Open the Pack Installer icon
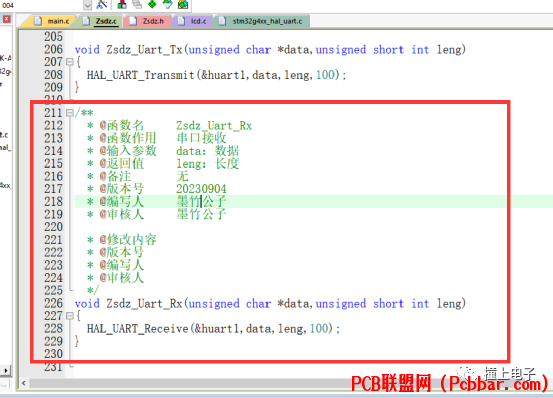Image resolution: width=553 pixels, height=398 pixels. (183, 4)
